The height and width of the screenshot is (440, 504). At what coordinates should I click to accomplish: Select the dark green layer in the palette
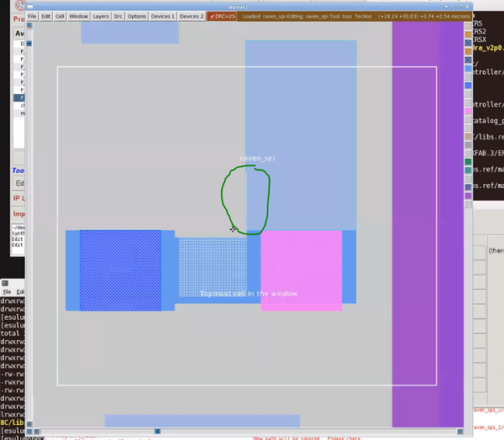(x=469, y=162)
